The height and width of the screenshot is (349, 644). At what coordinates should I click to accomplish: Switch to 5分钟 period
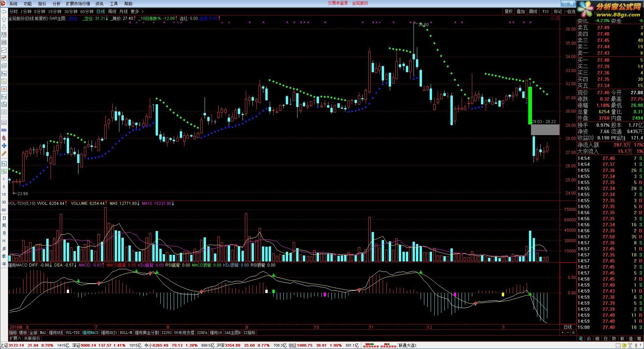[x=40, y=11]
